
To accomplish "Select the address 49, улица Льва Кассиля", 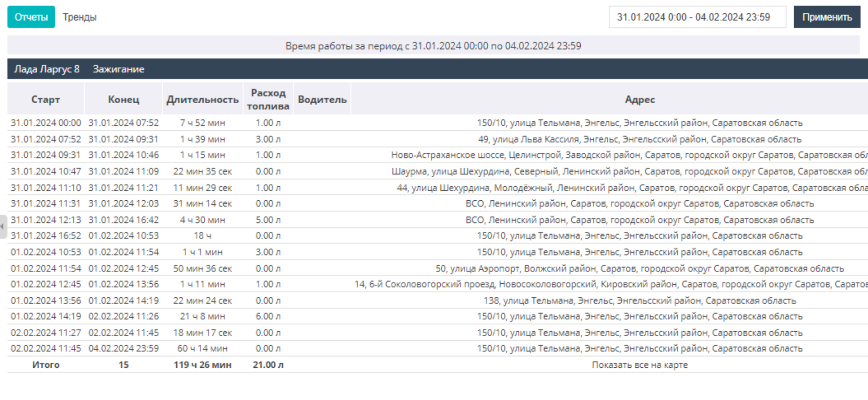I will click(x=640, y=139).
